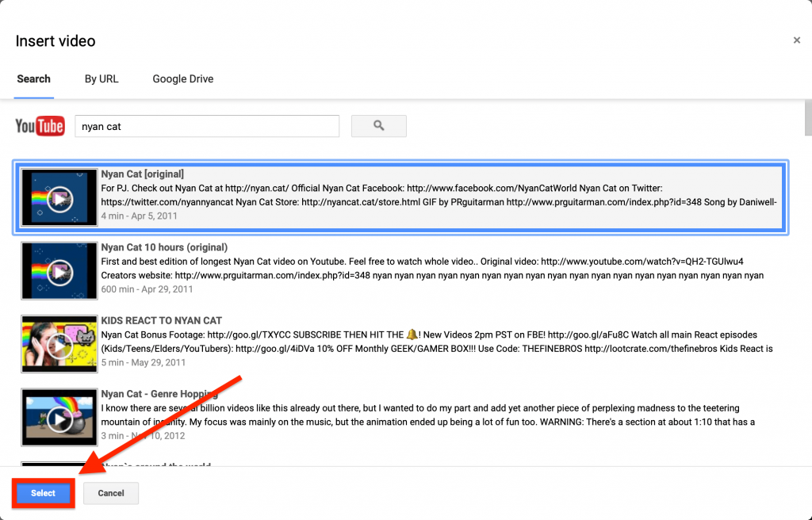Click the magnifier search button
The width and height of the screenshot is (812, 520).
coord(378,126)
